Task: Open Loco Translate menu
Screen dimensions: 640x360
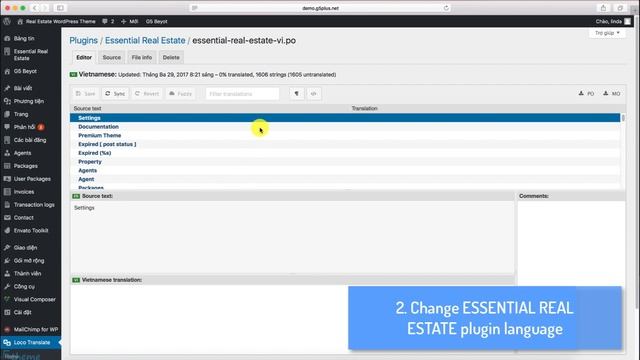Action: [31, 342]
